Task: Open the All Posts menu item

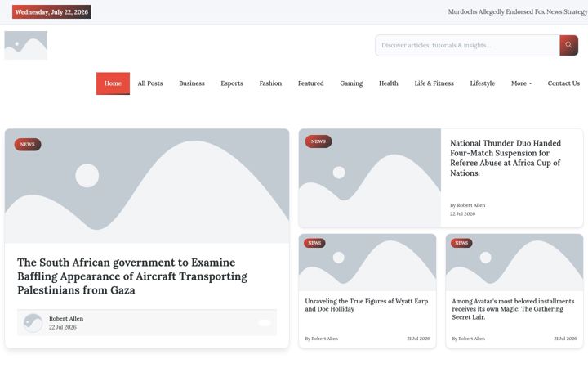Action: click(150, 83)
